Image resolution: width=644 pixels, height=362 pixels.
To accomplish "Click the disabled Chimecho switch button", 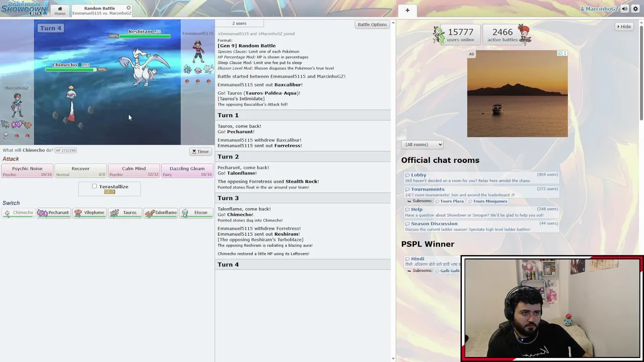I will click(18, 213).
